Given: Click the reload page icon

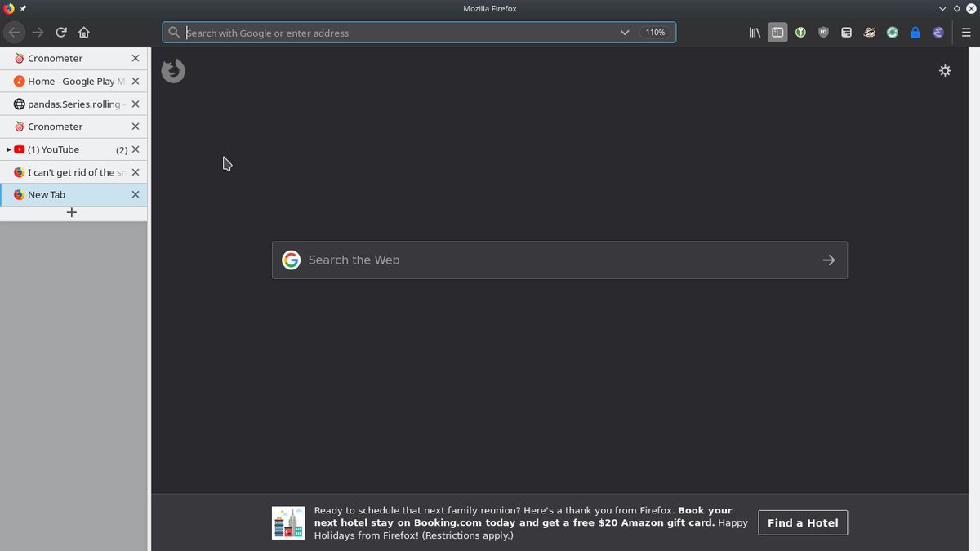Looking at the screenshot, I should coord(60,33).
